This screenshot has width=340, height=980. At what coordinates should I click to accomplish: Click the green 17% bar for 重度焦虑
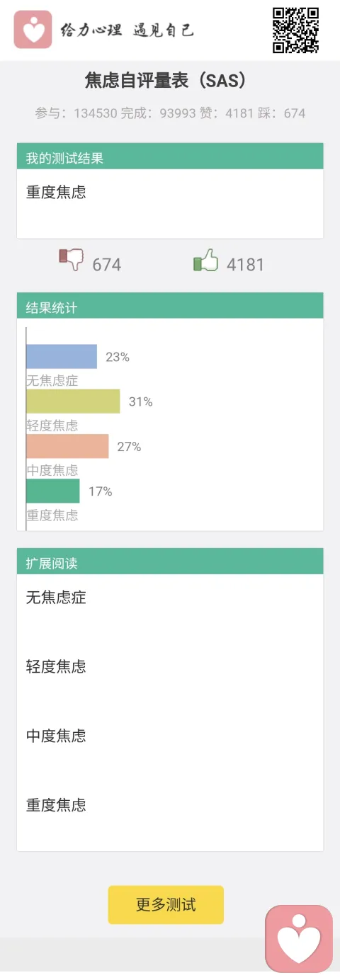[53, 491]
